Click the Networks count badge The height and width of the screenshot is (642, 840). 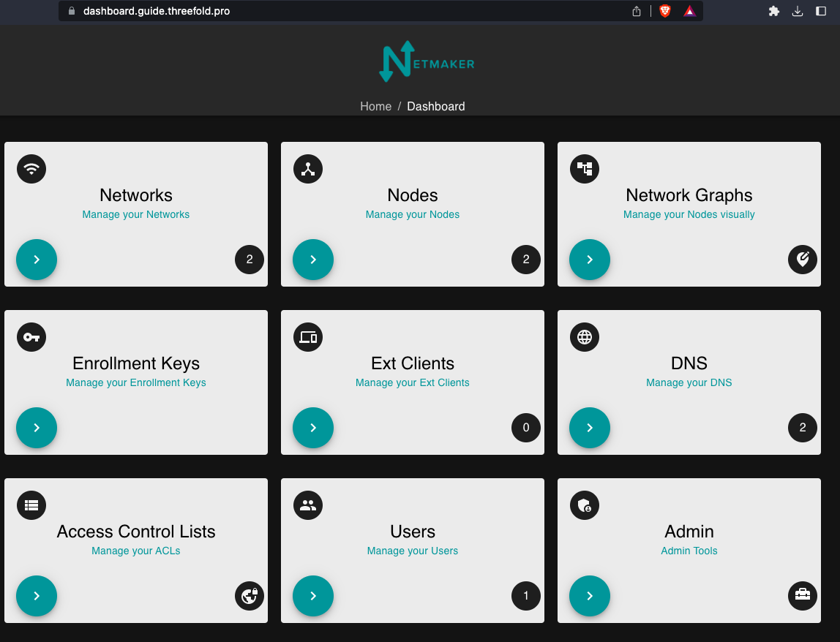[249, 260]
